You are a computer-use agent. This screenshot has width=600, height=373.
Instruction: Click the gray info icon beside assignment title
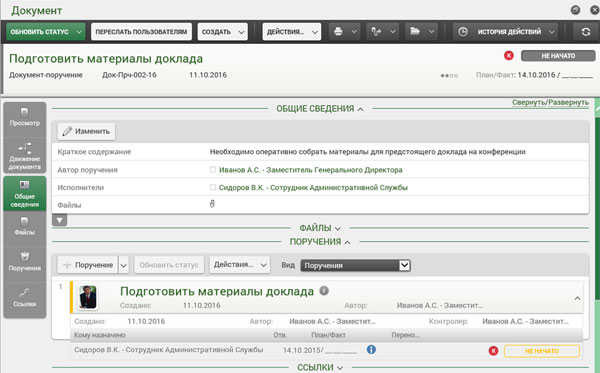(324, 291)
